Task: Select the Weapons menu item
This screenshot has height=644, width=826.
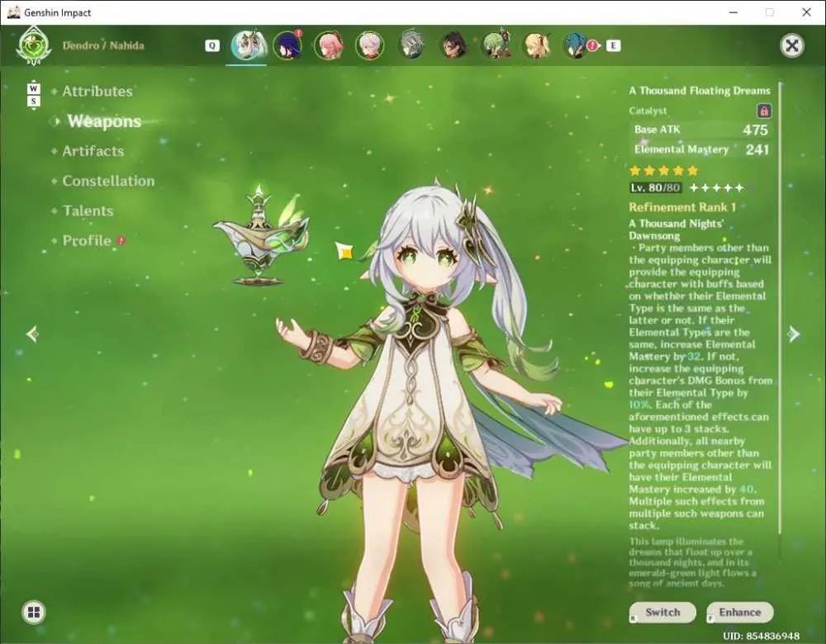Action: pyautogui.click(x=104, y=121)
